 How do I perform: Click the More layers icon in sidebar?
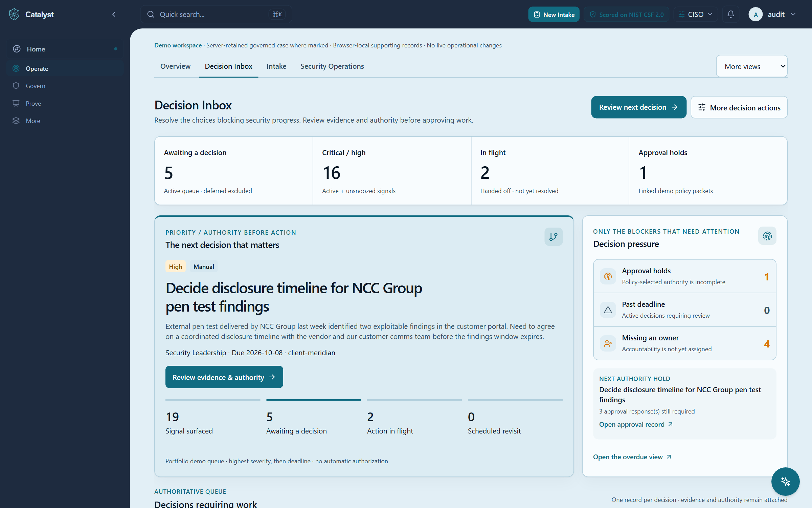pyautogui.click(x=16, y=121)
